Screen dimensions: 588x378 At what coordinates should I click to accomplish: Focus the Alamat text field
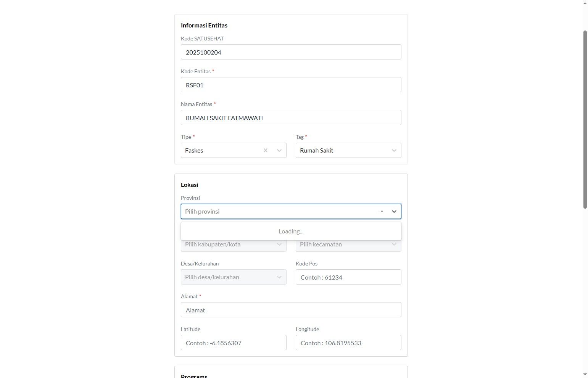click(x=291, y=310)
